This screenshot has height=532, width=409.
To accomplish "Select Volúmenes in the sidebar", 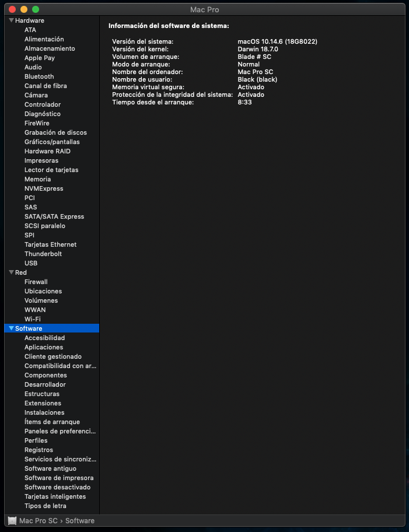I will click(41, 300).
